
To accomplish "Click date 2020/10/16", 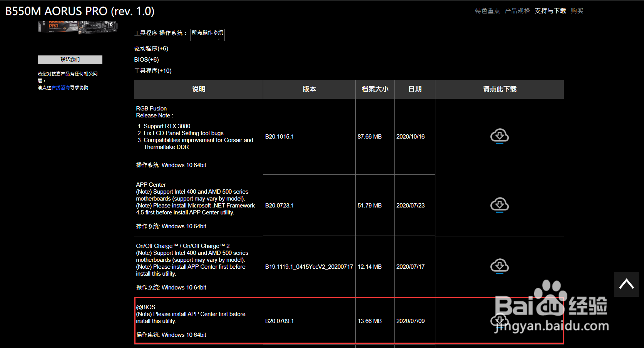I will click(410, 137).
